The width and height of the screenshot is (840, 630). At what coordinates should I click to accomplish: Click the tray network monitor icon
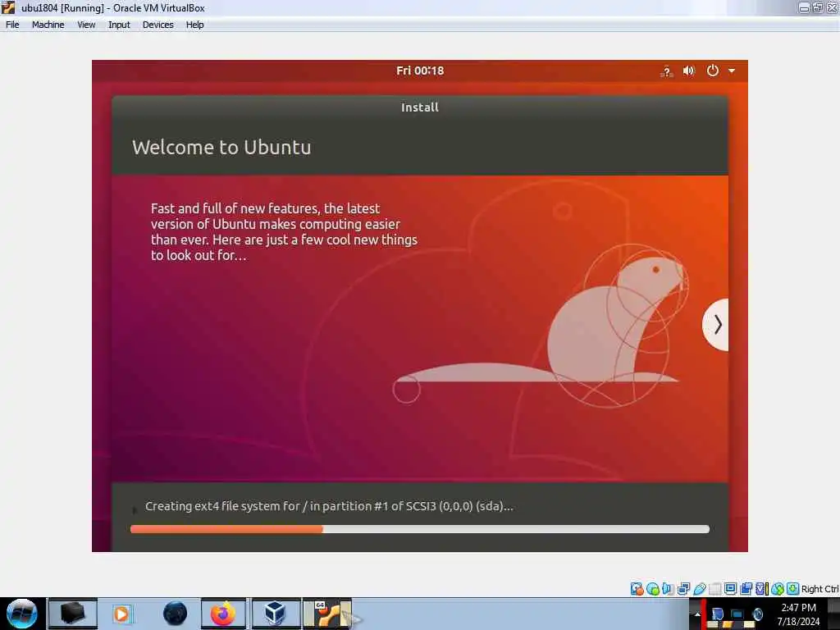(737, 614)
